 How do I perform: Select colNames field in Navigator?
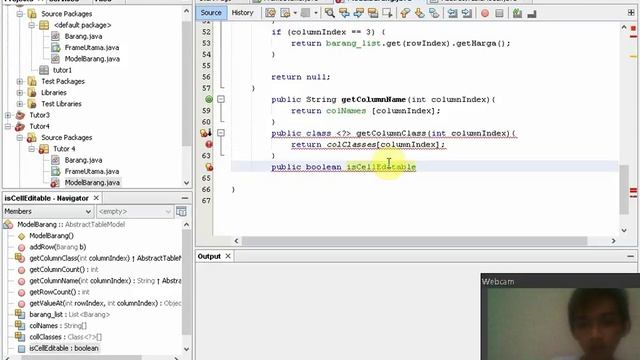coord(58,326)
